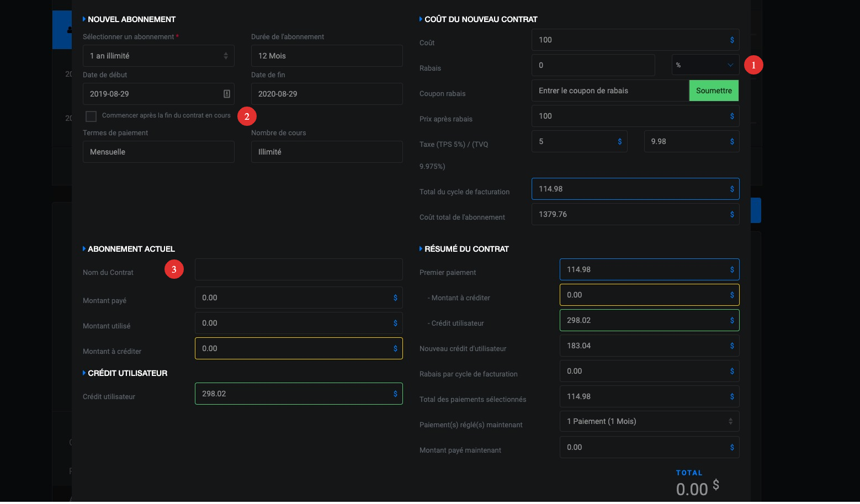Open the Sélectionner un abonnement dropdown
The width and height of the screenshot is (860, 504).
(x=158, y=56)
